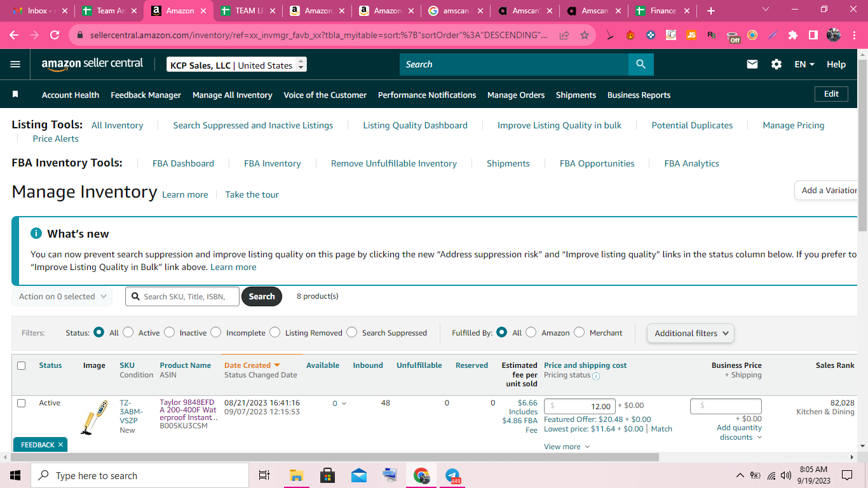This screenshot has width=868, height=488.
Task: Click the pricing status info icon
Action: click(x=596, y=376)
